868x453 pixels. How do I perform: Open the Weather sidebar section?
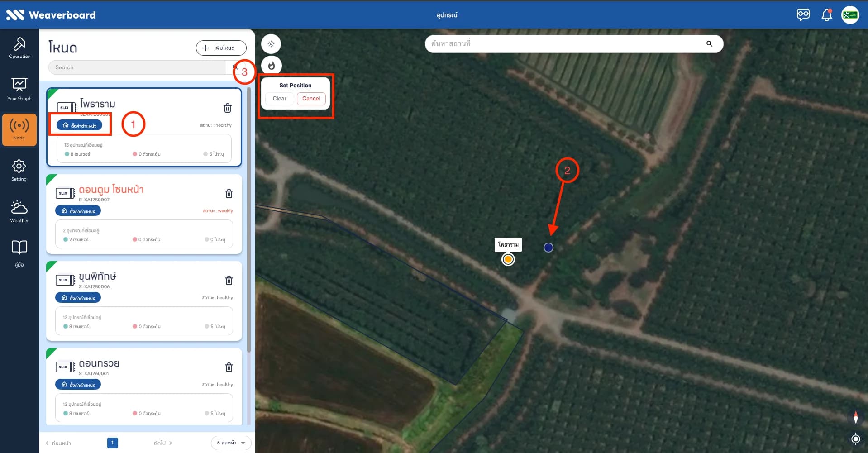(19, 211)
